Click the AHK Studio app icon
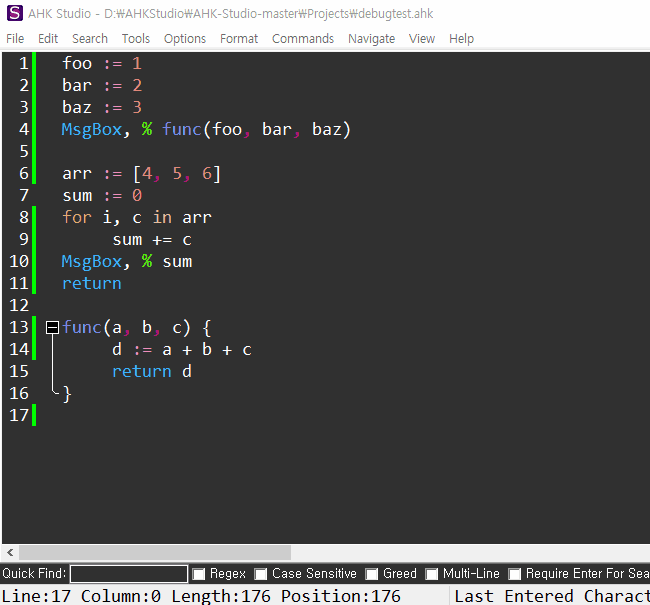Screen dimensions: 650x605 pyautogui.click(x=14, y=14)
